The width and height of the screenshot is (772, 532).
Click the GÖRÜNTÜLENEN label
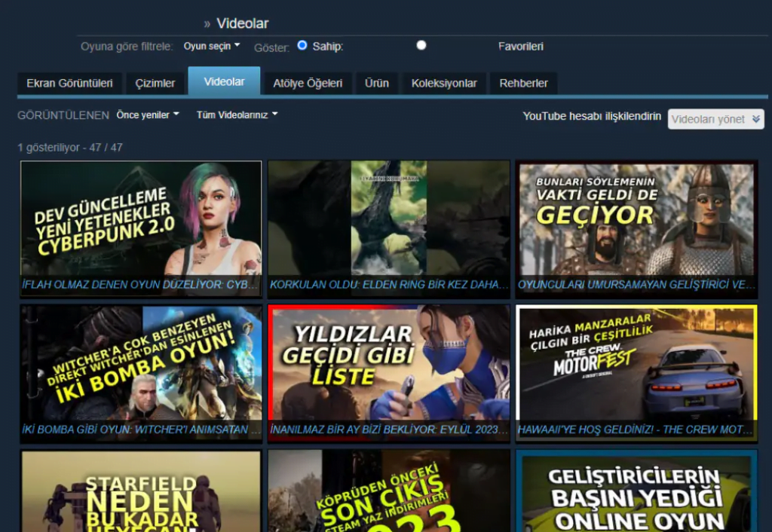[63, 115]
